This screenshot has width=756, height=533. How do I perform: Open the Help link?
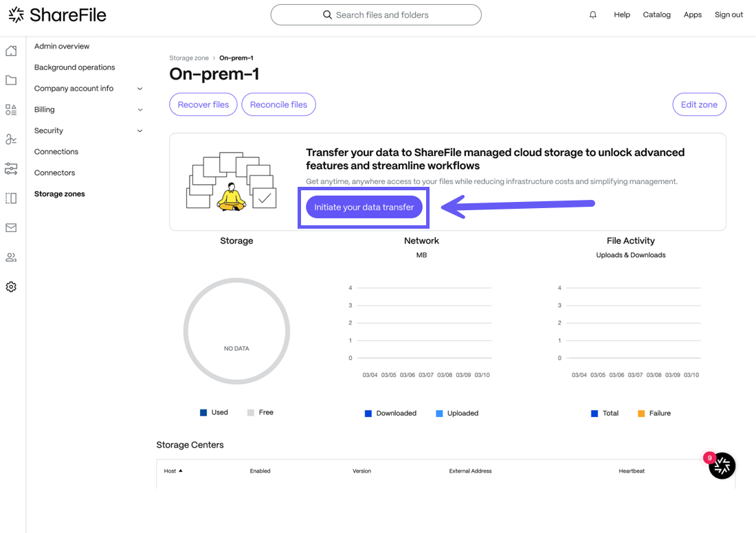(x=622, y=15)
